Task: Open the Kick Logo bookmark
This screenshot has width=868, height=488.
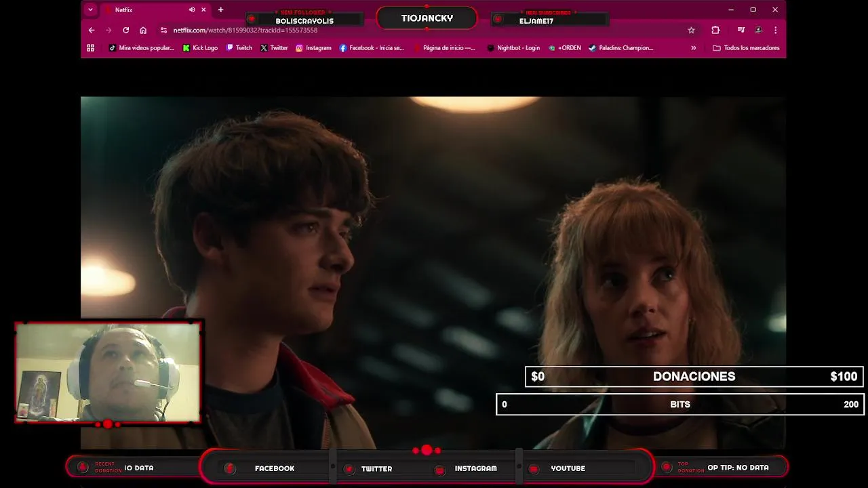Action: (x=200, y=48)
